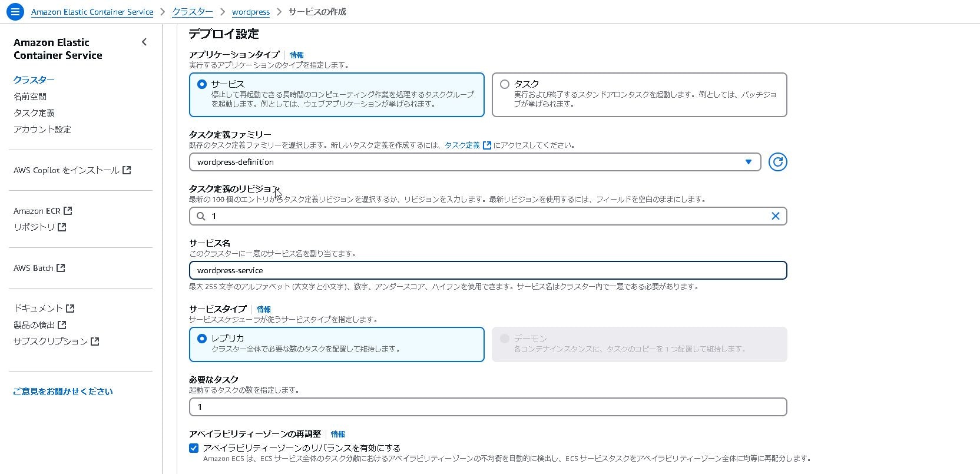Toggle the Availability Zone rebalancing checkbox
Image resolution: width=980 pixels, height=474 pixels.
coord(194,448)
